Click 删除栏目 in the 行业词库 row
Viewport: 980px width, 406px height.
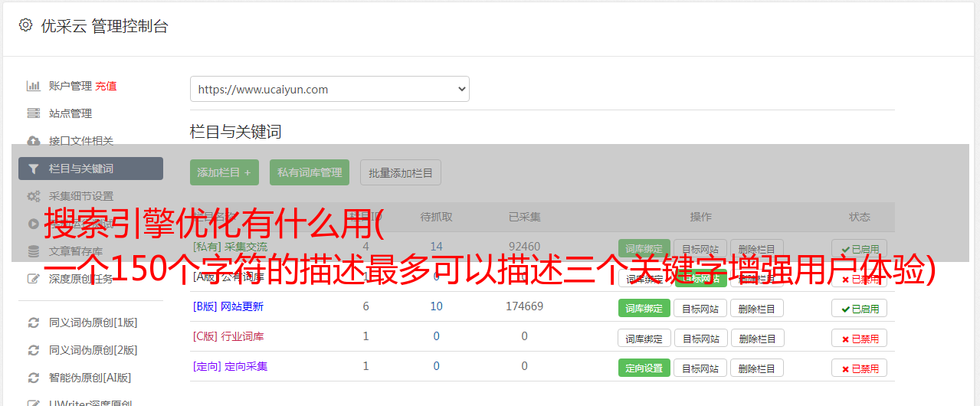[757, 338]
